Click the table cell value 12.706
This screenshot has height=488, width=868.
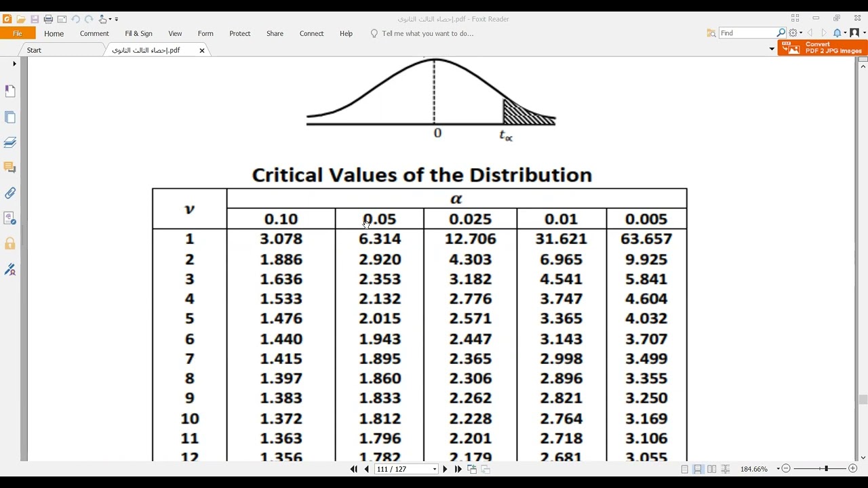click(470, 239)
